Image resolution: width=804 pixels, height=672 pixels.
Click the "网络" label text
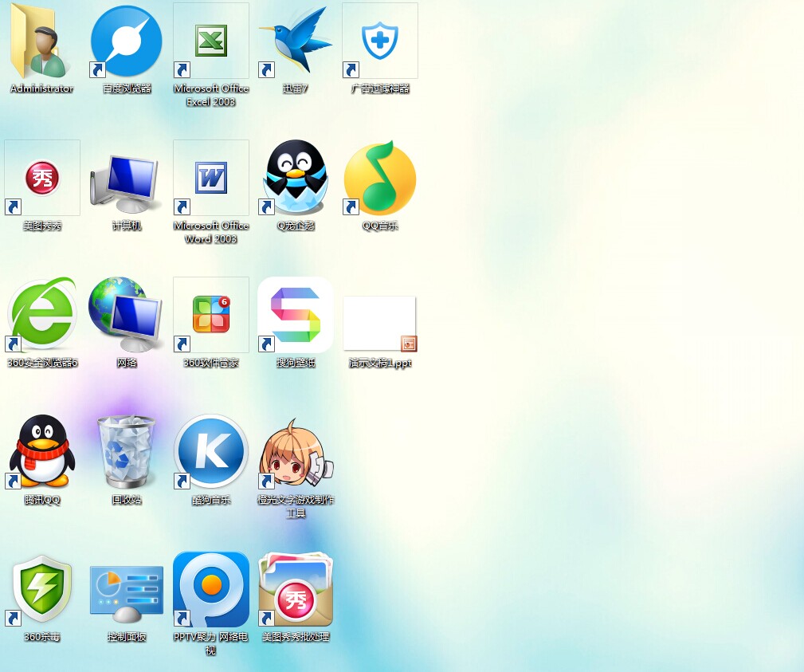tap(127, 363)
